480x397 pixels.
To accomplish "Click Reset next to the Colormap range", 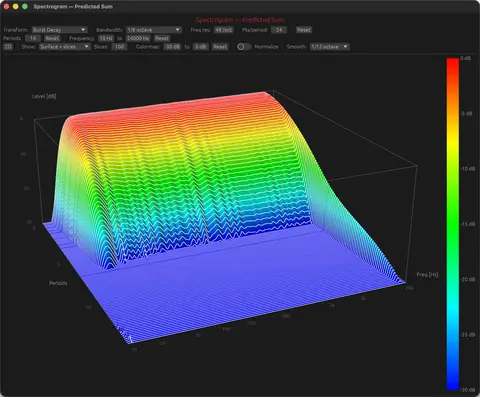I will click(x=220, y=47).
